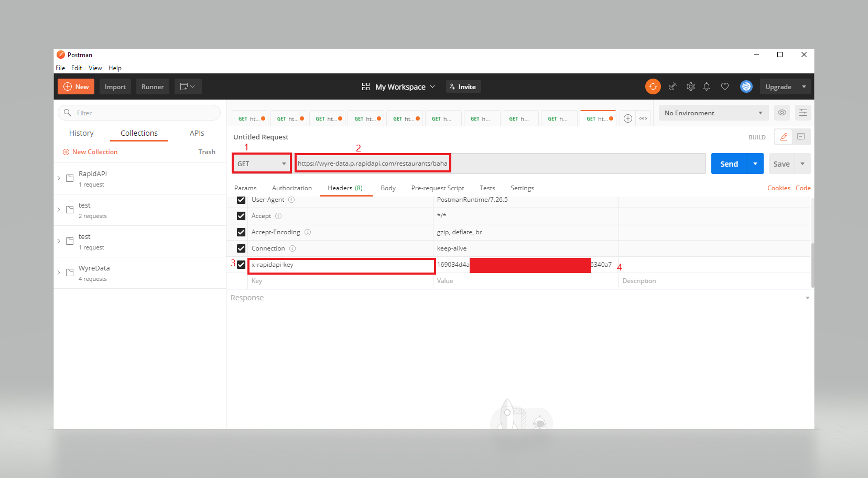Uncheck the Accept header checkbox
The width and height of the screenshot is (868, 478).
click(x=241, y=216)
